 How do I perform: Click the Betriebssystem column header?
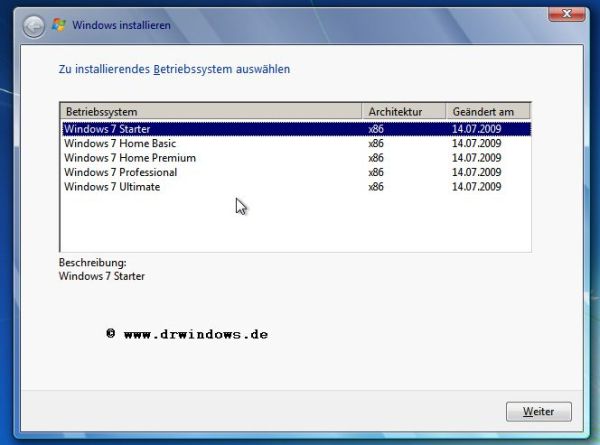[x=211, y=112]
